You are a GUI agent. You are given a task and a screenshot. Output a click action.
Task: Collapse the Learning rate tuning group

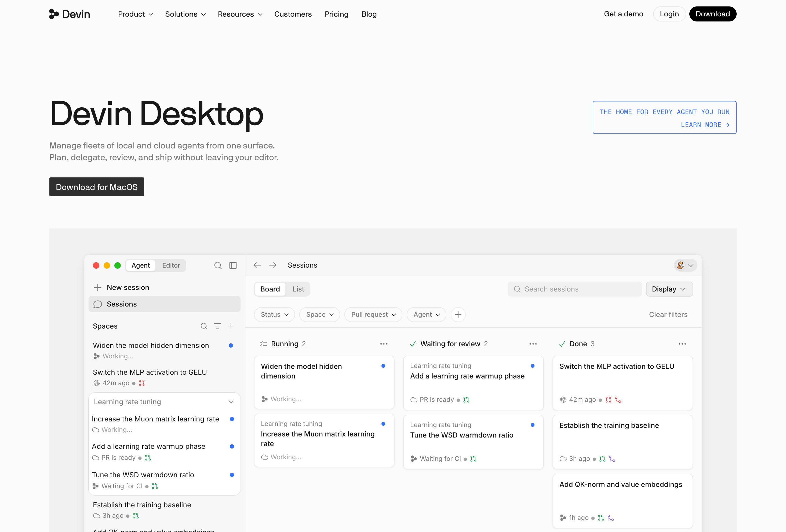point(231,402)
